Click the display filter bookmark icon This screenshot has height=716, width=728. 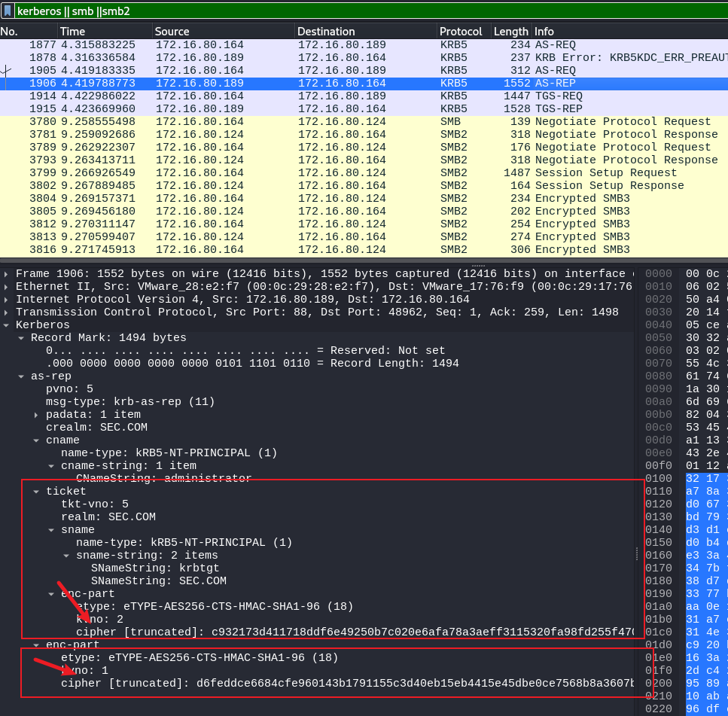pyautogui.click(x=8, y=11)
